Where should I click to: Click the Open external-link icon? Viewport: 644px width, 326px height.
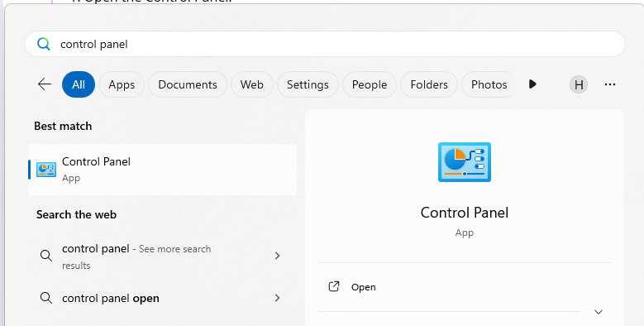point(334,286)
